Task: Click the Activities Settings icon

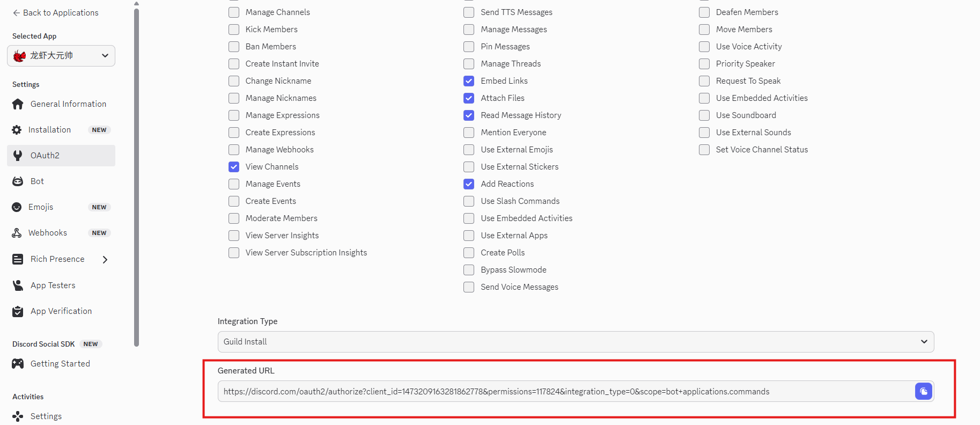Action: [18, 416]
